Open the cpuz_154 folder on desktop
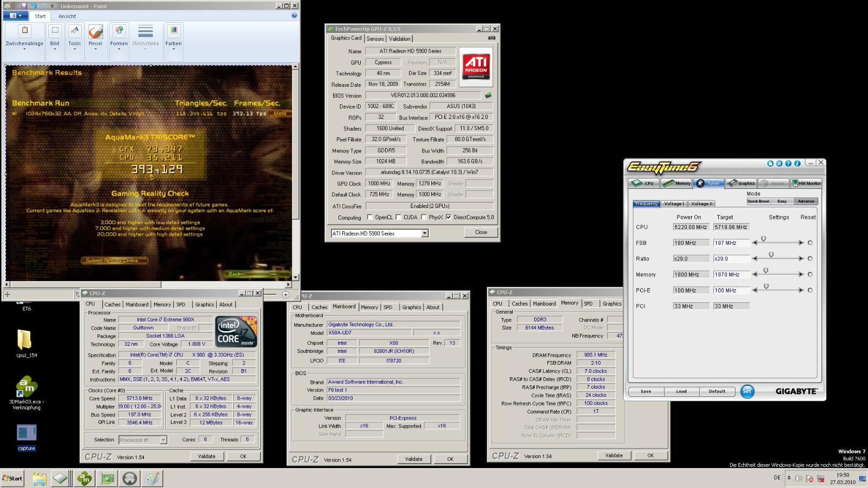 (x=26, y=344)
